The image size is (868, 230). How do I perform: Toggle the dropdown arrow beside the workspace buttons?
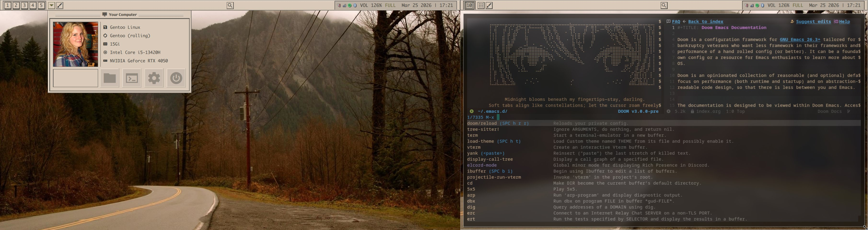pos(52,5)
